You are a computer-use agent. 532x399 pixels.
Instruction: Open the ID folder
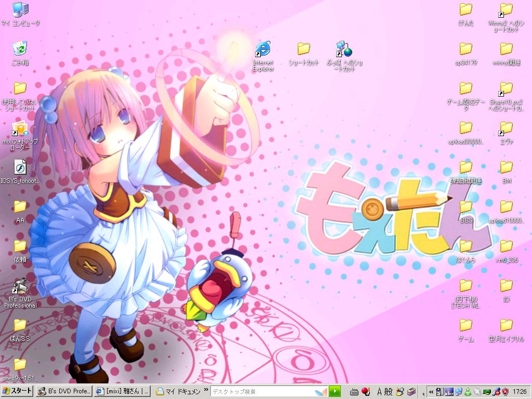coord(506,290)
